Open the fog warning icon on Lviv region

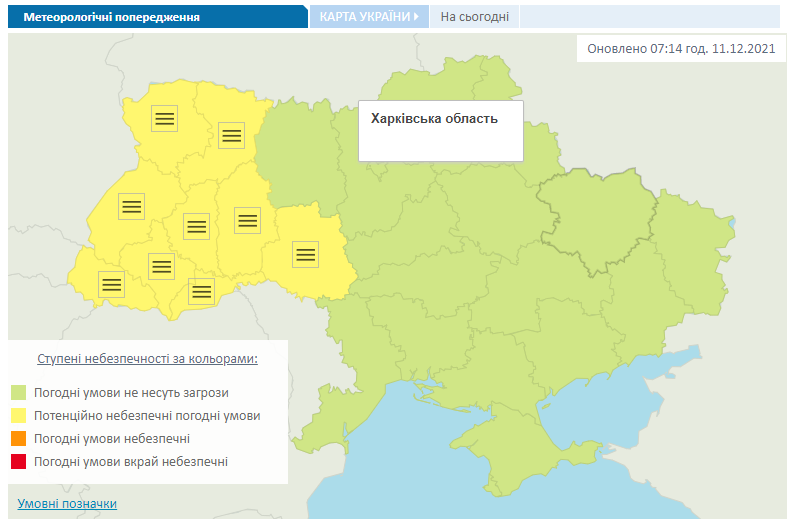coord(131,206)
